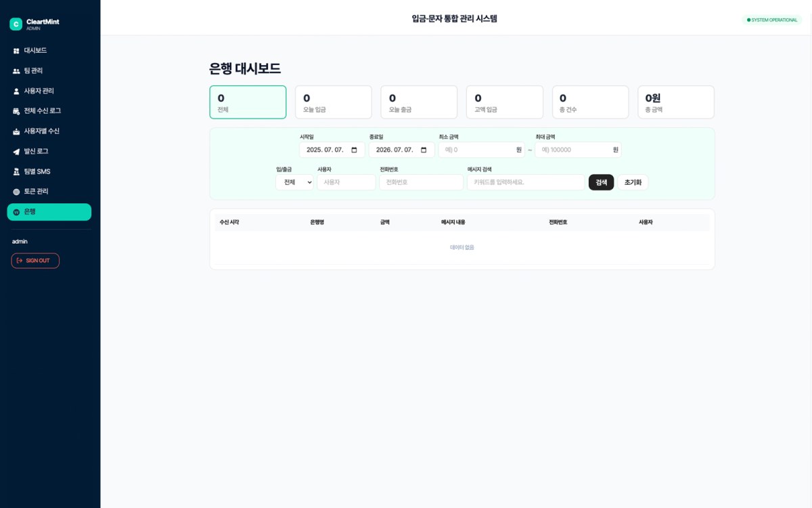Viewport: 812px width, 508px height.
Task: Click the 초기화 reset button
Action: point(633,182)
